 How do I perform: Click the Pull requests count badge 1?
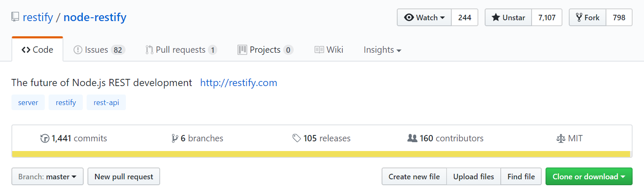click(x=213, y=50)
